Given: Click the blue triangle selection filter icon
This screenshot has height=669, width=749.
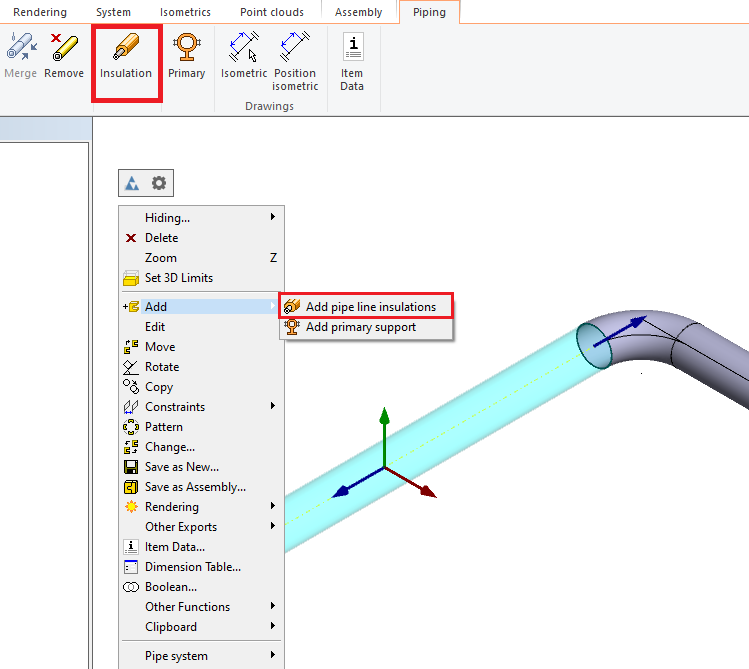Looking at the screenshot, I should (132, 183).
